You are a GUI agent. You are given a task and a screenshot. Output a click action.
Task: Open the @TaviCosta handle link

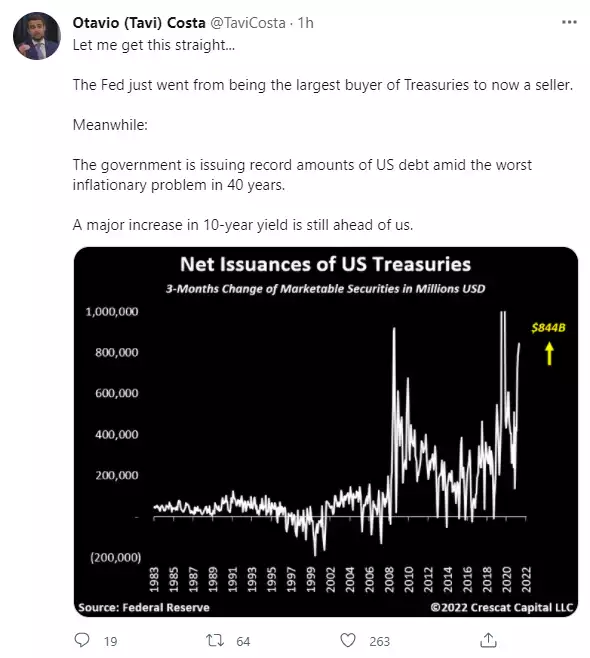248,23
